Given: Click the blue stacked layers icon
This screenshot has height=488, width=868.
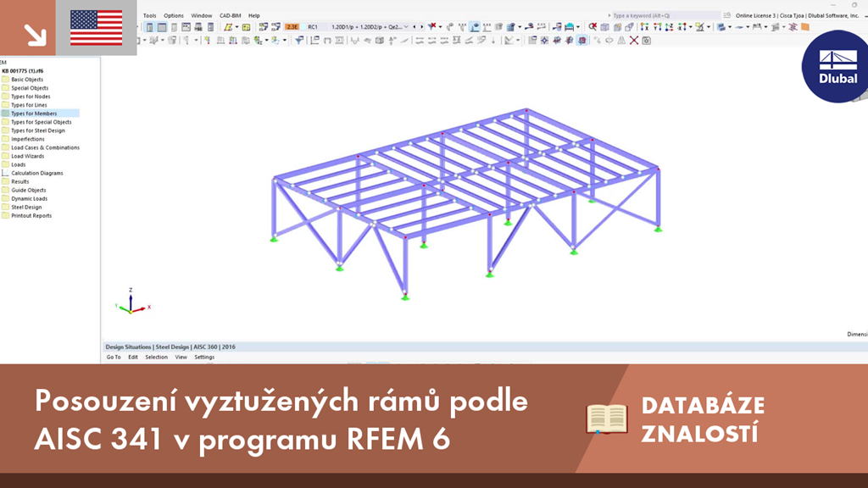Looking at the screenshot, I should pyautogui.click(x=721, y=26).
